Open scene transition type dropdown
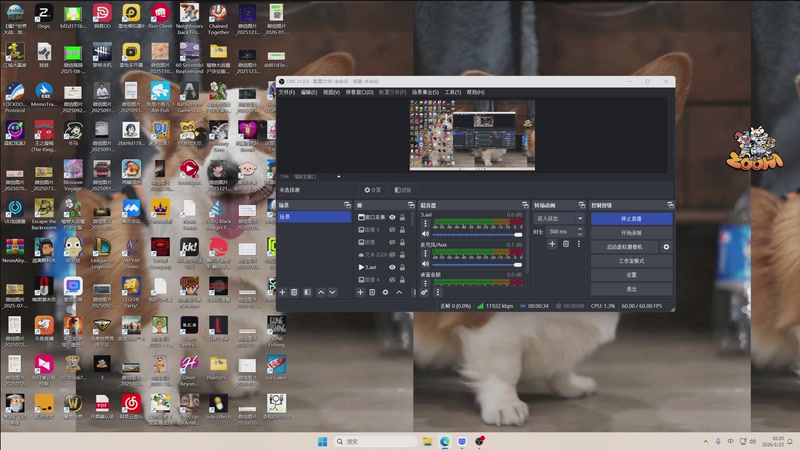The image size is (800, 450). click(x=558, y=218)
